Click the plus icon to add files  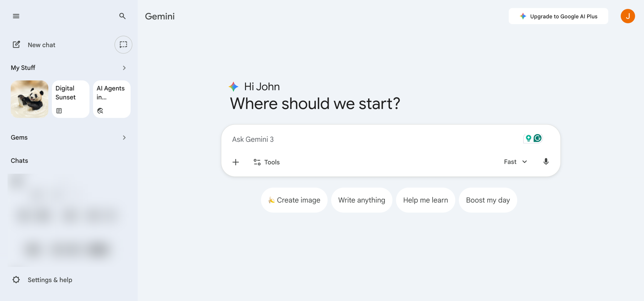pos(236,162)
